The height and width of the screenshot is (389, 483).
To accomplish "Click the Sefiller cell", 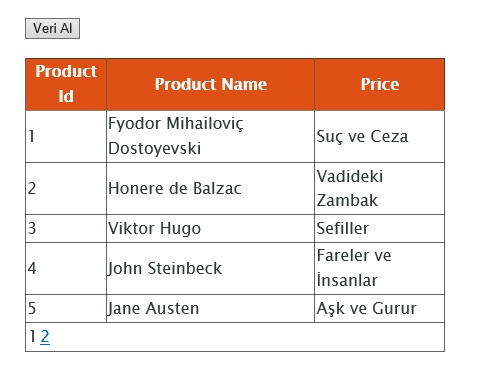I will coord(379,229).
